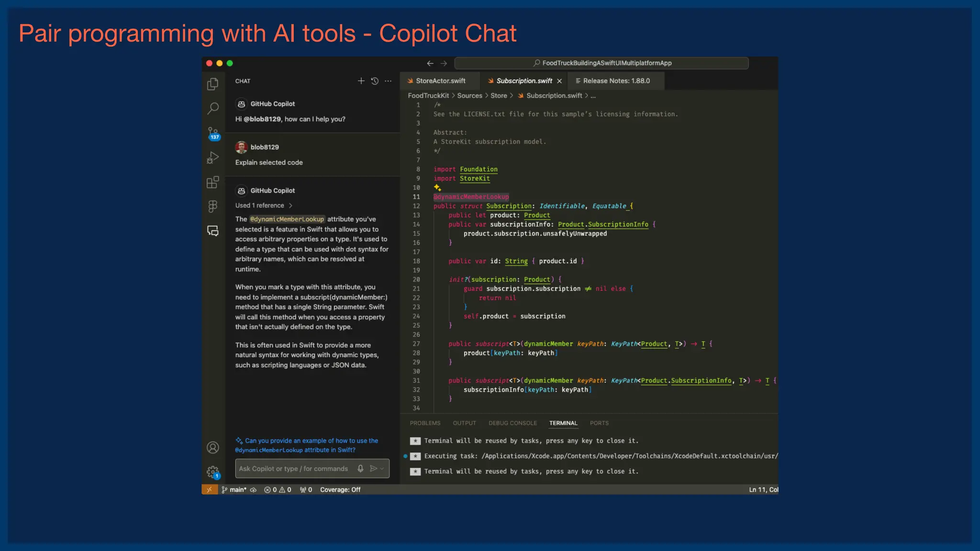Open the Run and Debug view
980x551 pixels.
coord(213,158)
